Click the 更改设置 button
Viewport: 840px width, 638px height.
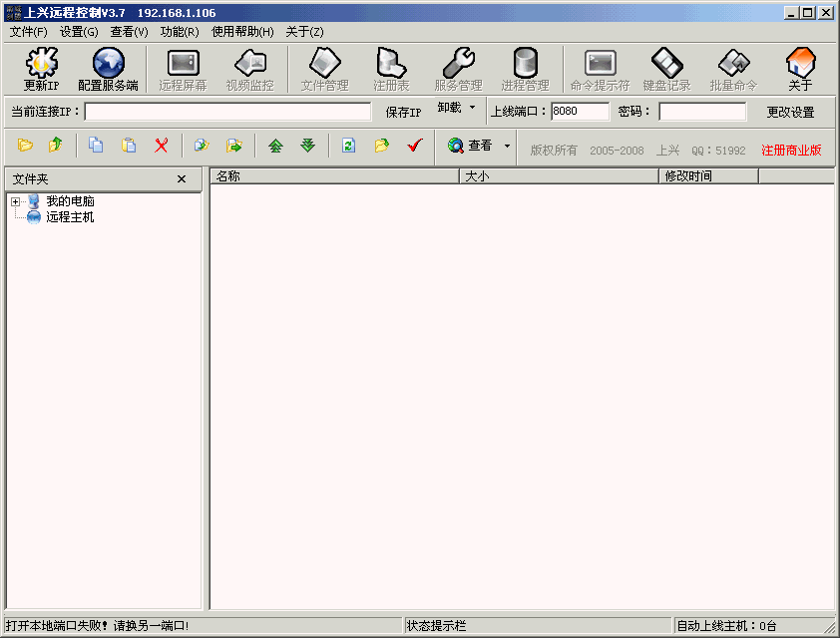coord(790,113)
